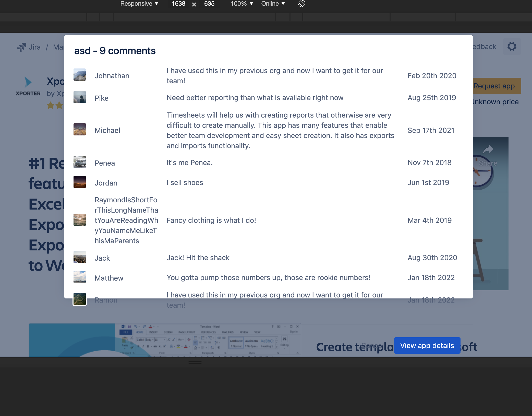Click comment "I sell shoes"
The height and width of the screenshot is (416, 532).
pos(185,182)
